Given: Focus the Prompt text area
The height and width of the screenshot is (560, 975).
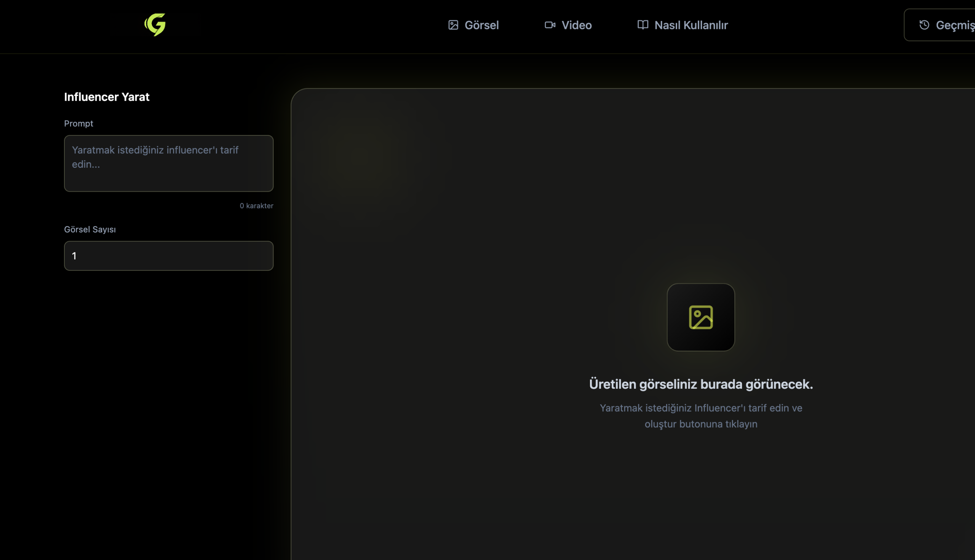Looking at the screenshot, I should point(169,163).
